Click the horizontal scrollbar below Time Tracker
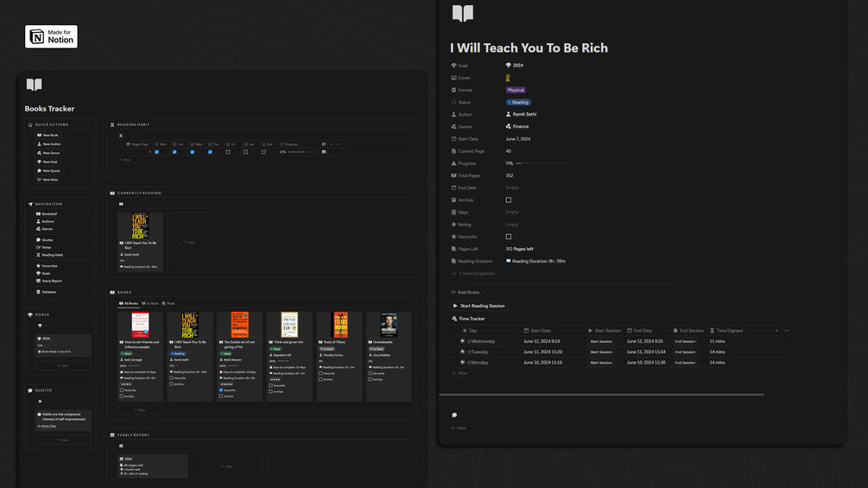868x488 pixels. point(601,395)
